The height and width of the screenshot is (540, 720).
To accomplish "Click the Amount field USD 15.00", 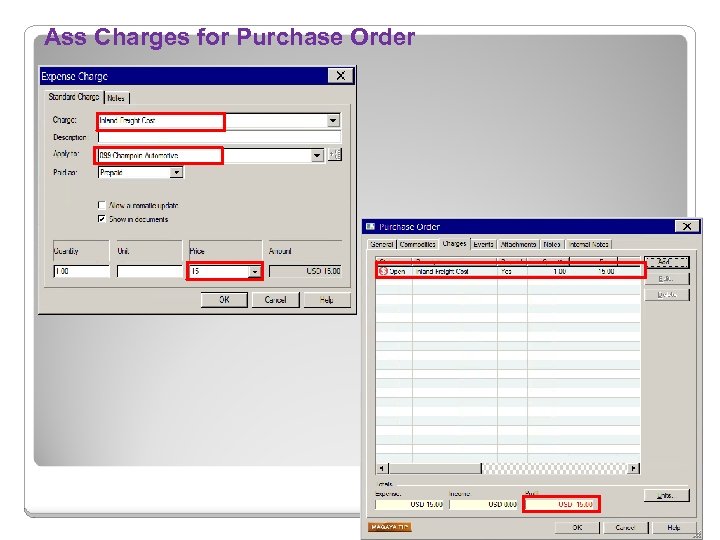I will pos(305,271).
